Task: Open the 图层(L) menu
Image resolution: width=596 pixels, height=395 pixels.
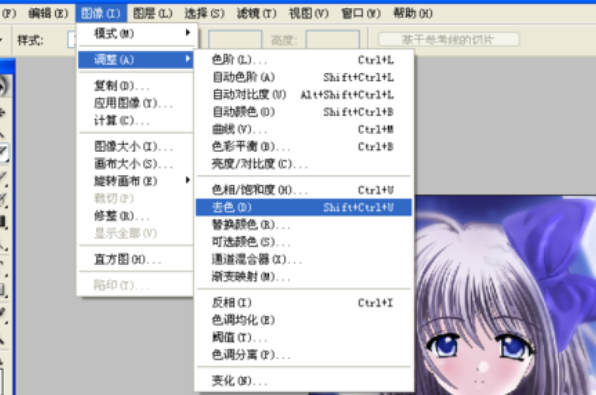Action: (x=153, y=14)
